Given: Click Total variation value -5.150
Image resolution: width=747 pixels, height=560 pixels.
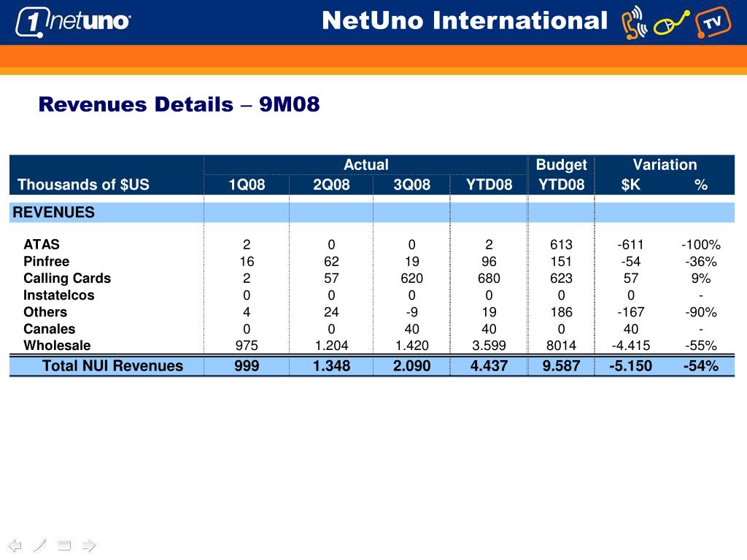Looking at the screenshot, I should (x=630, y=366).
